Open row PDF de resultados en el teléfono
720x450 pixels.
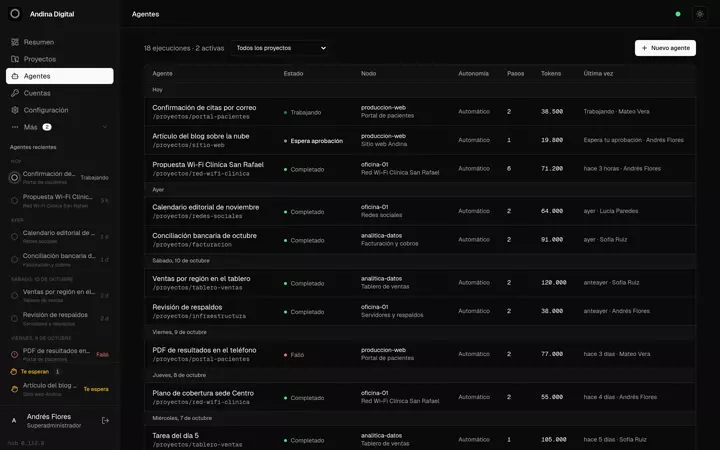pyautogui.click(x=420, y=354)
